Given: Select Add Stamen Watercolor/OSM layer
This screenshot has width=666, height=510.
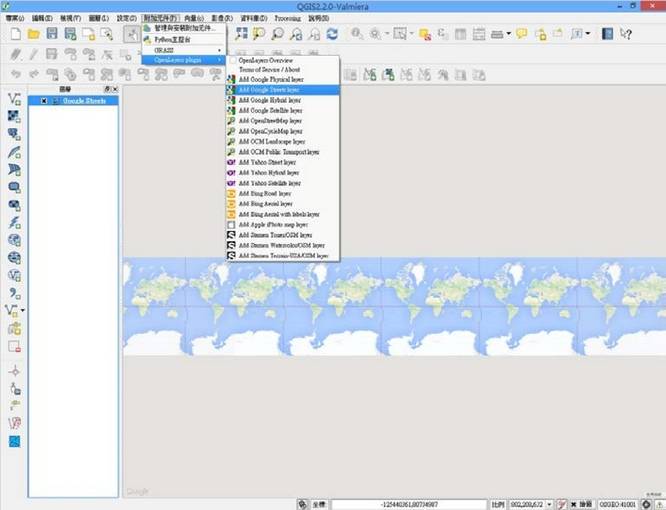Looking at the screenshot, I should 282,245.
